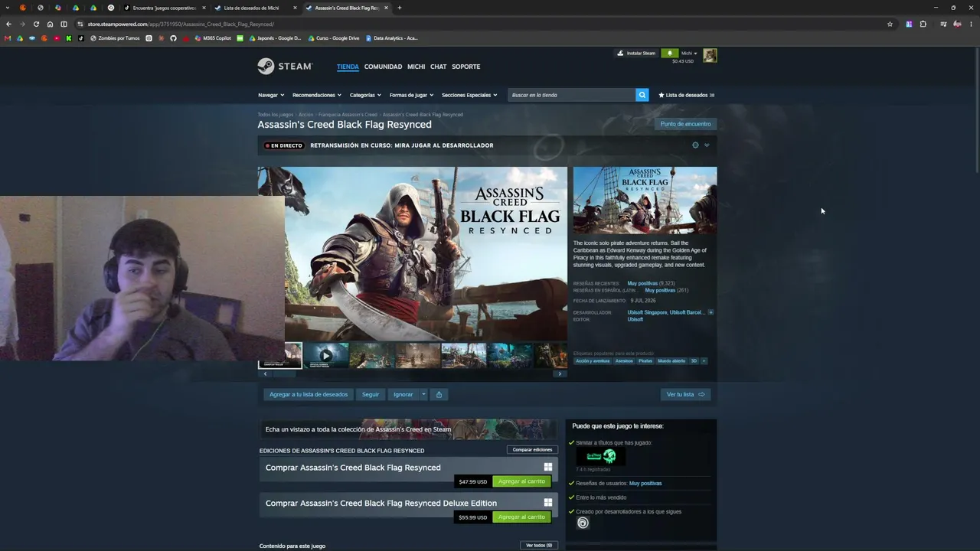This screenshot has width=980, height=551.
Task: Click the Mundo abierto tag
Action: click(671, 361)
